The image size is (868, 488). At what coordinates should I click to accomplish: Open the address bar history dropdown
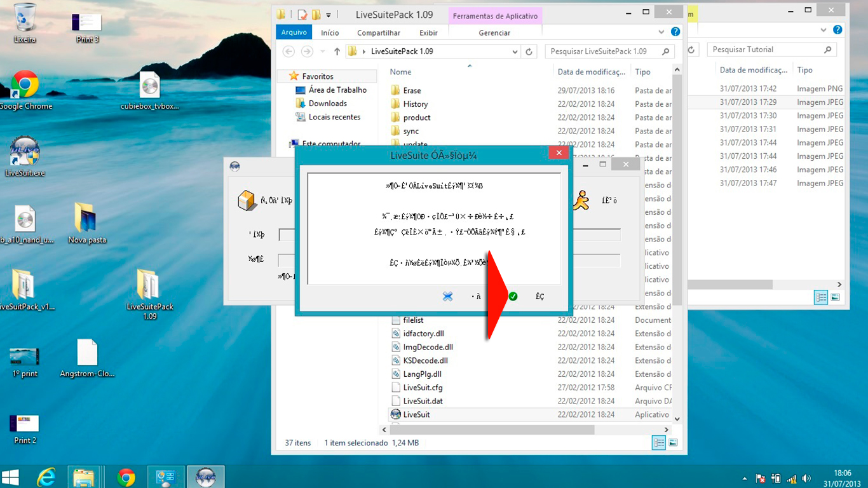(x=515, y=51)
